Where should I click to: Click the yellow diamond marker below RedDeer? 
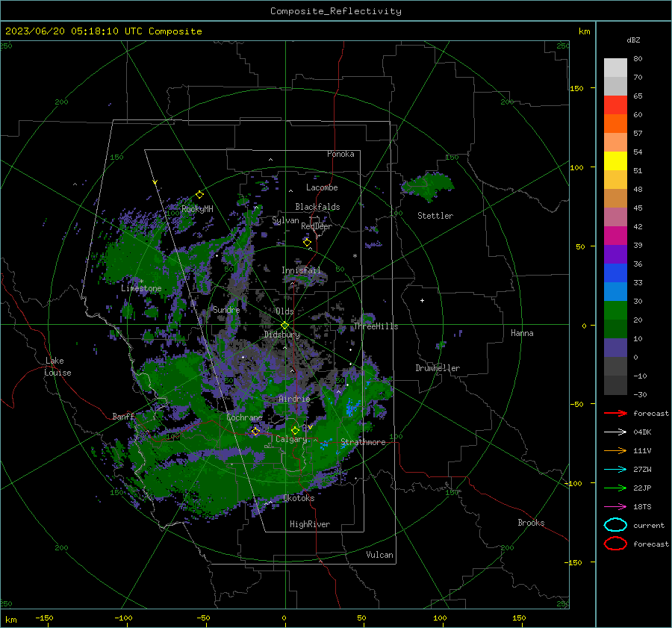(x=308, y=243)
